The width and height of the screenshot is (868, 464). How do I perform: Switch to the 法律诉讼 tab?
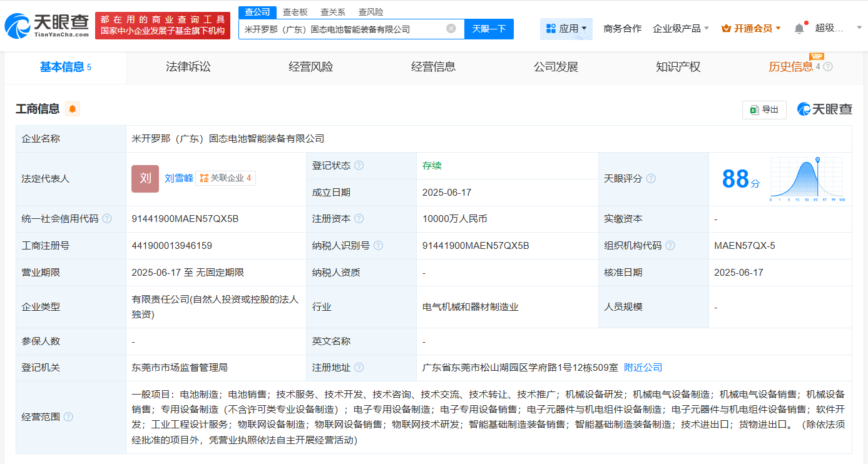(188, 68)
